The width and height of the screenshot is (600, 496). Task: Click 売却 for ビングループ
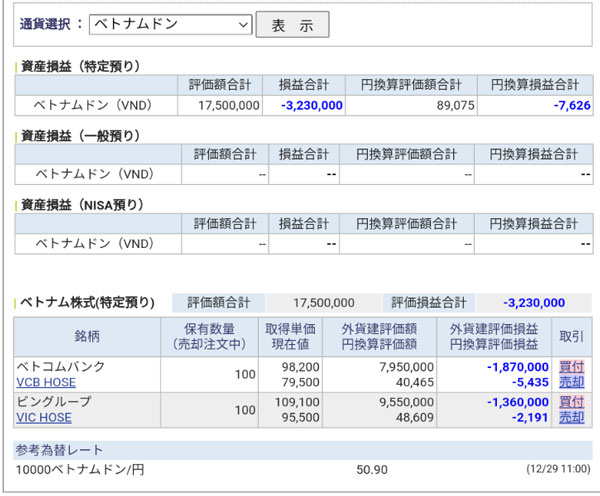[571, 418]
